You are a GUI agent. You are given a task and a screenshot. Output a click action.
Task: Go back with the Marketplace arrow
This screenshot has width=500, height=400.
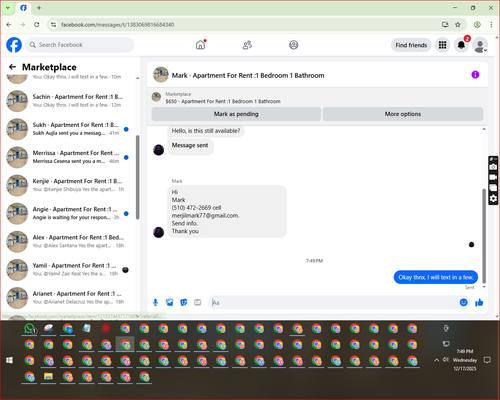coord(12,67)
